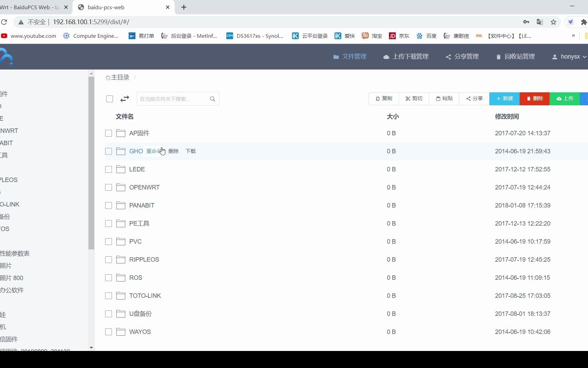Click the not-secure warning icon
588x368 pixels.
coord(21,22)
